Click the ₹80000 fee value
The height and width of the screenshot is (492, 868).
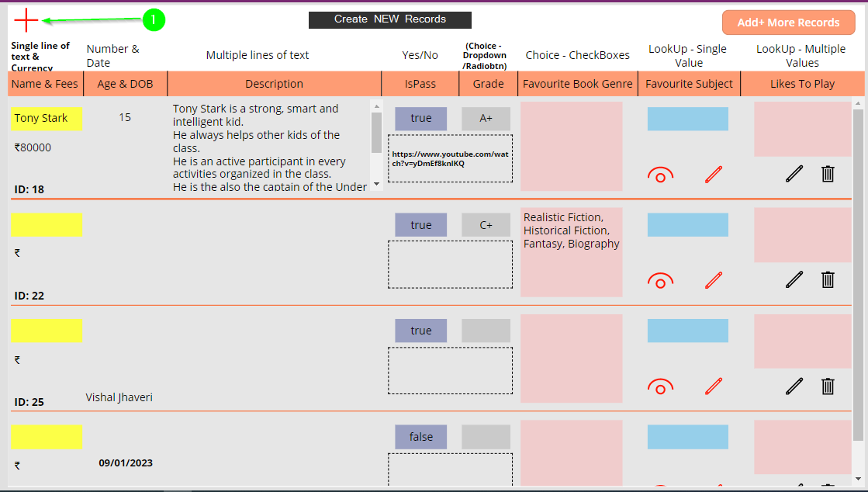click(x=33, y=147)
